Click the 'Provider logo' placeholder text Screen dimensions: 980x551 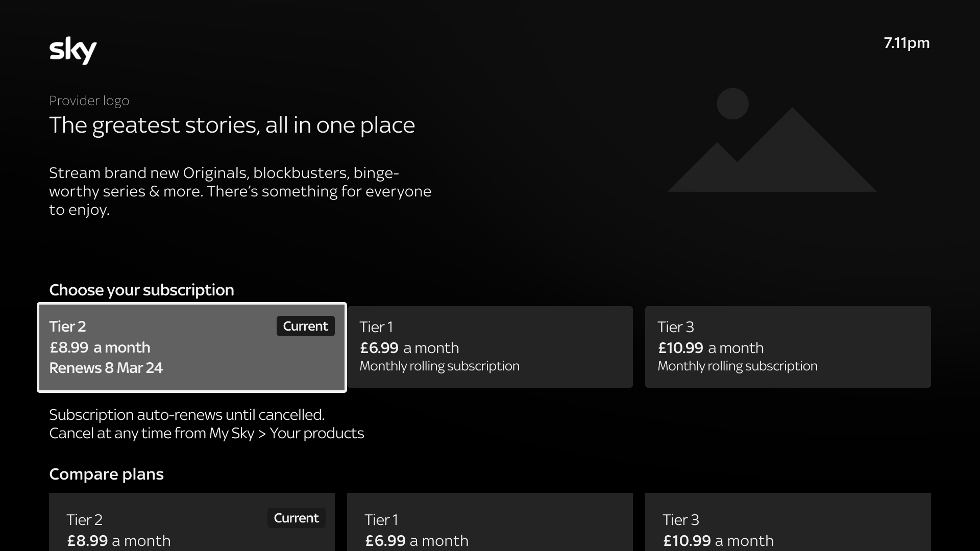89,101
